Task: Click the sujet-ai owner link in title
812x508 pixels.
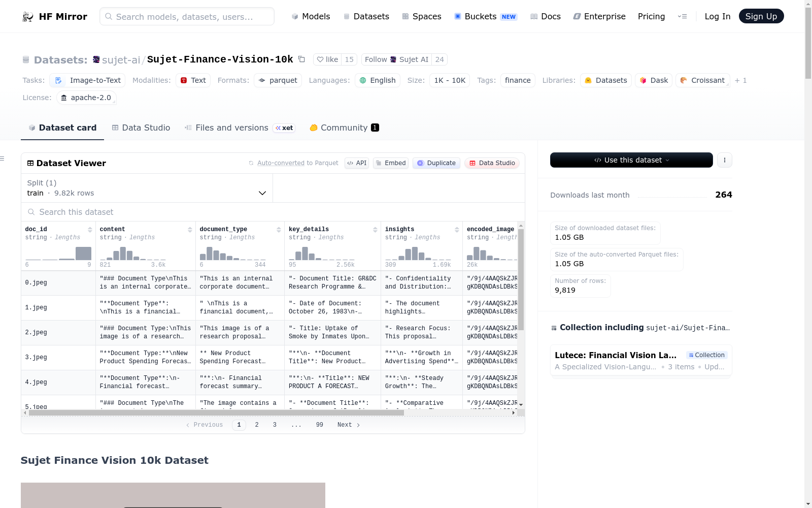Action: [x=121, y=60]
